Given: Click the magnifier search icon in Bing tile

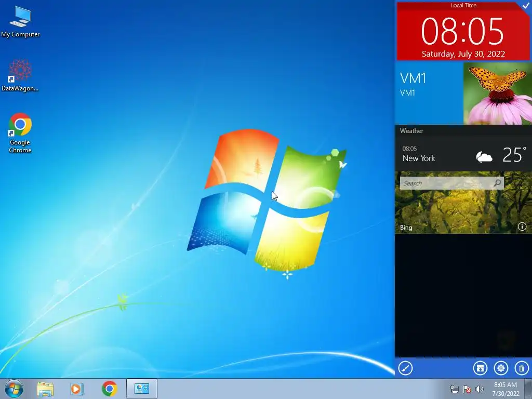Looking at the screenshot, I should (x=498, y=183).
